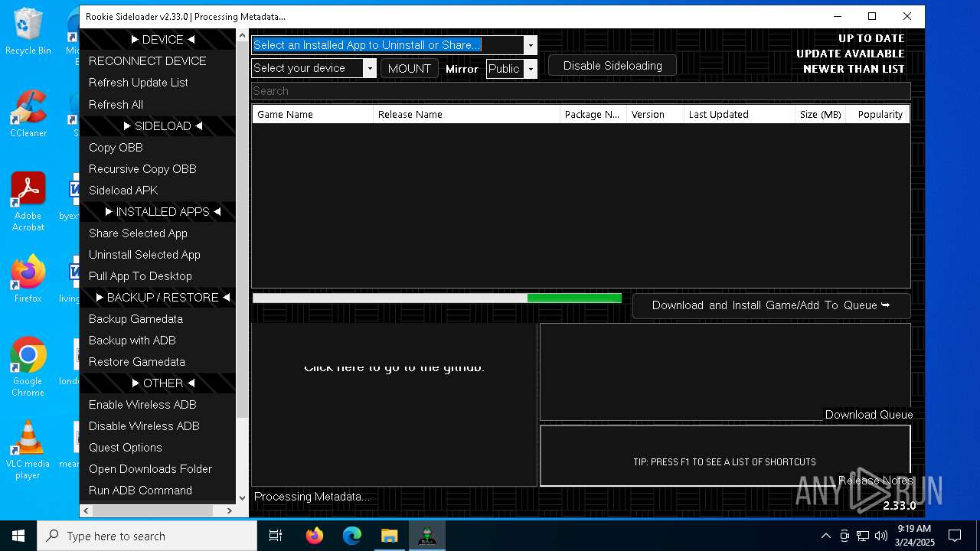Click the Release Notes box
Viewport: 980px width, 551px height.
click(725, 455)
